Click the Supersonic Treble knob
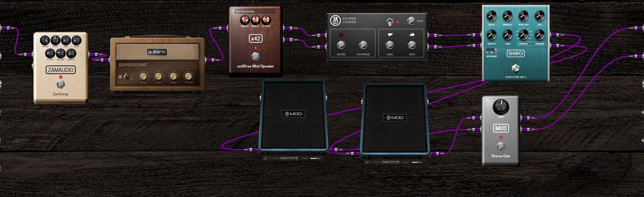 [x=174, y=76]
